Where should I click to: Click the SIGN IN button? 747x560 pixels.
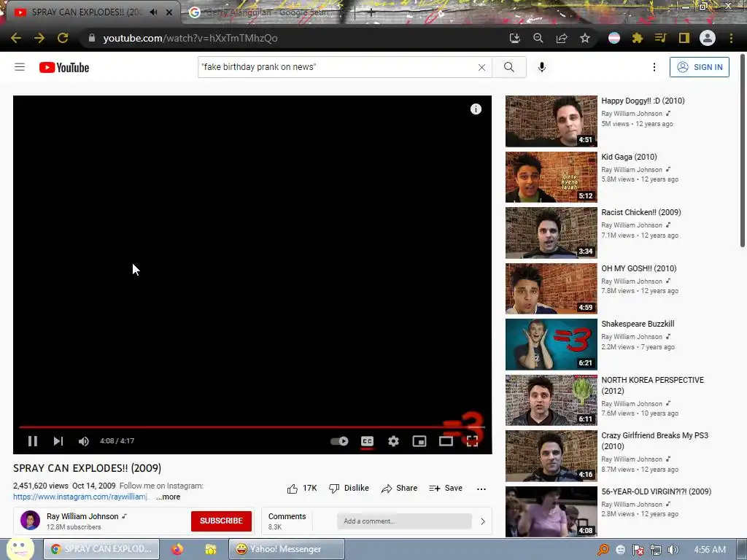coord(700,67)
